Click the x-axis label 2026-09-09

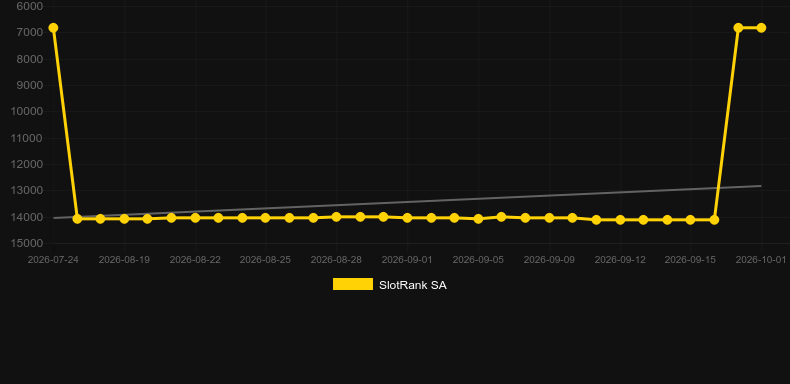click(x=549, y=260)
